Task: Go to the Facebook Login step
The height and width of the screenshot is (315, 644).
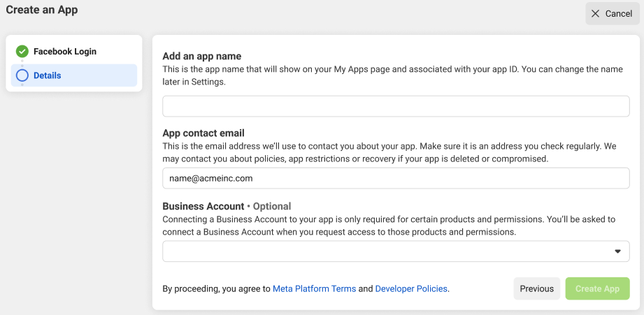Action: coord(64,52)
